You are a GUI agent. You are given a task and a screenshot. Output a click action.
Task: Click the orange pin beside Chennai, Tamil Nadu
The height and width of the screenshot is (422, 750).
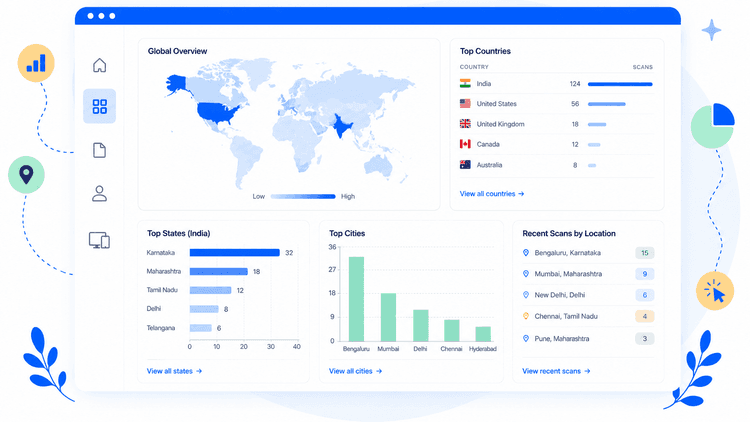(x=526, y=316)
